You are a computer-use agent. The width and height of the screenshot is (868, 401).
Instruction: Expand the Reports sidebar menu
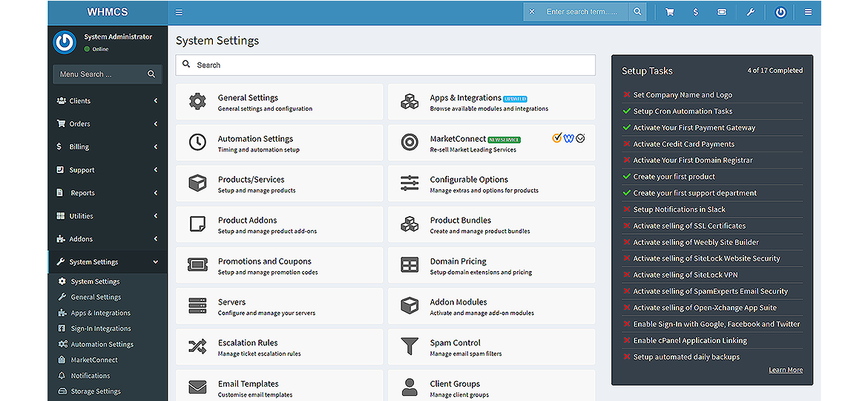tap(108, 193)
